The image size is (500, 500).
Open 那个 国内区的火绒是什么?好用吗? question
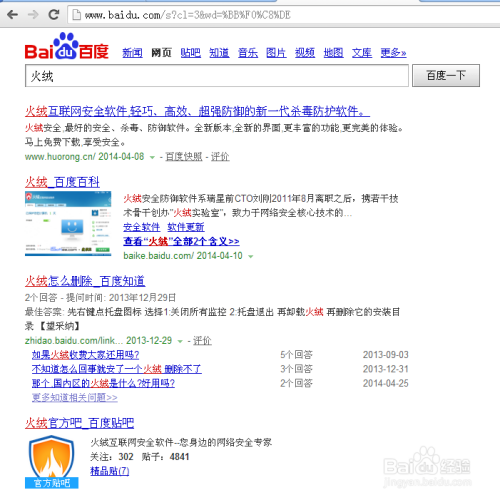pyautogui.click(x=103, y=383)
